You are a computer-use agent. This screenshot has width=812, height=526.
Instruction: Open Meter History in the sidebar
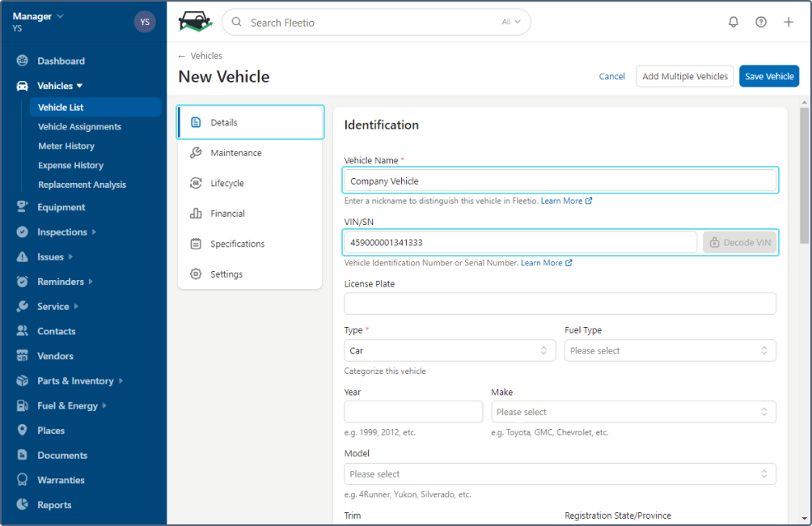coord(66,146)
